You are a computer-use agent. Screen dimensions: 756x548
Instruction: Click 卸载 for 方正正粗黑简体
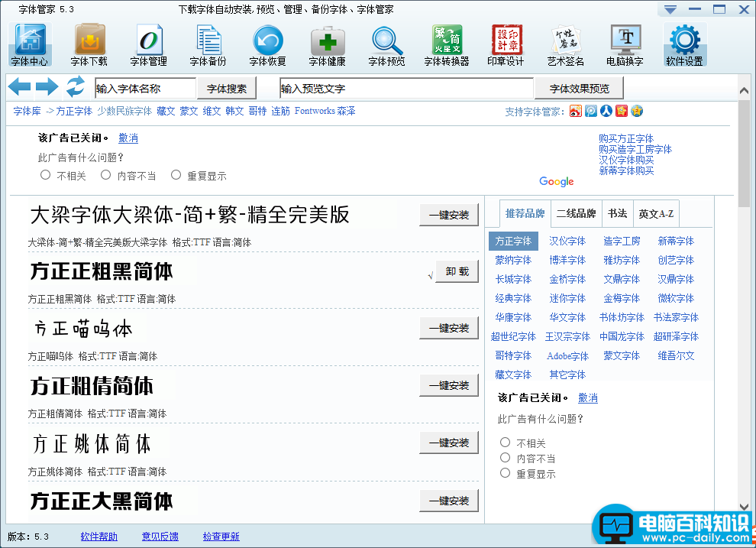[x=457, y=271]
